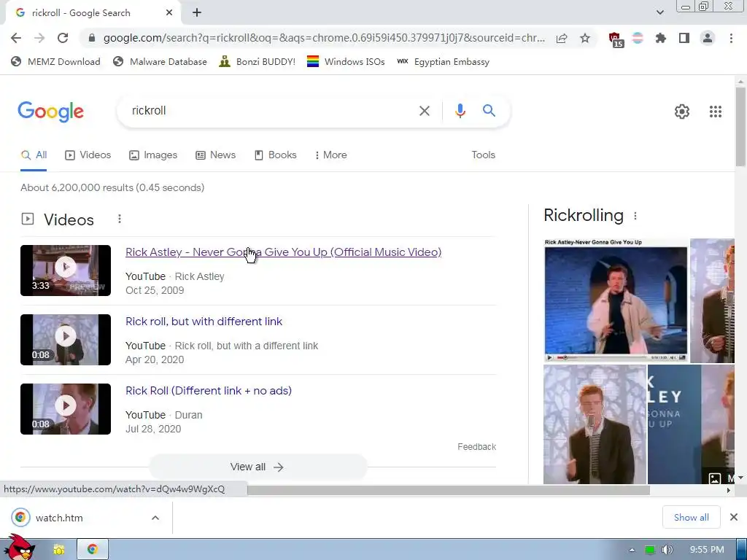747x560 pixels.
Task: Open Egyptian Embassy bookmark
Action: click(x=443, y=61)
